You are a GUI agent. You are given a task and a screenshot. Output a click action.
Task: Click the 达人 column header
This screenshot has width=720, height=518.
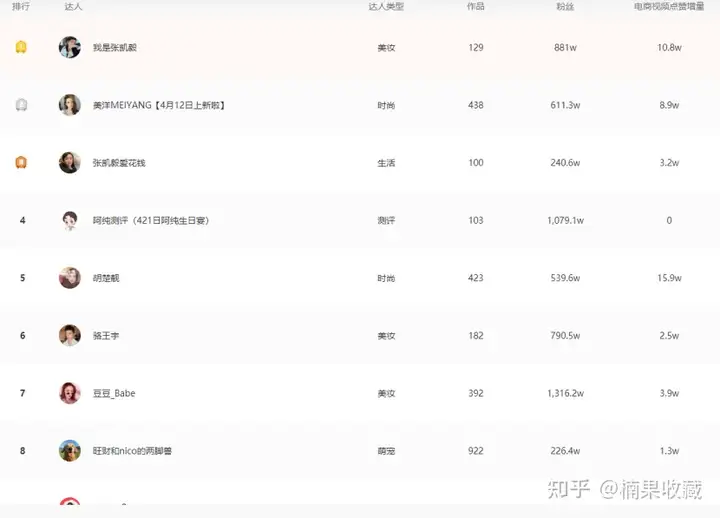pos(73,6)
